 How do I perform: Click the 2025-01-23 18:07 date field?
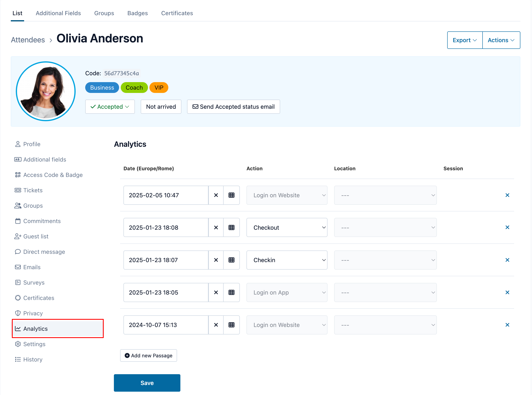(166, 260)
